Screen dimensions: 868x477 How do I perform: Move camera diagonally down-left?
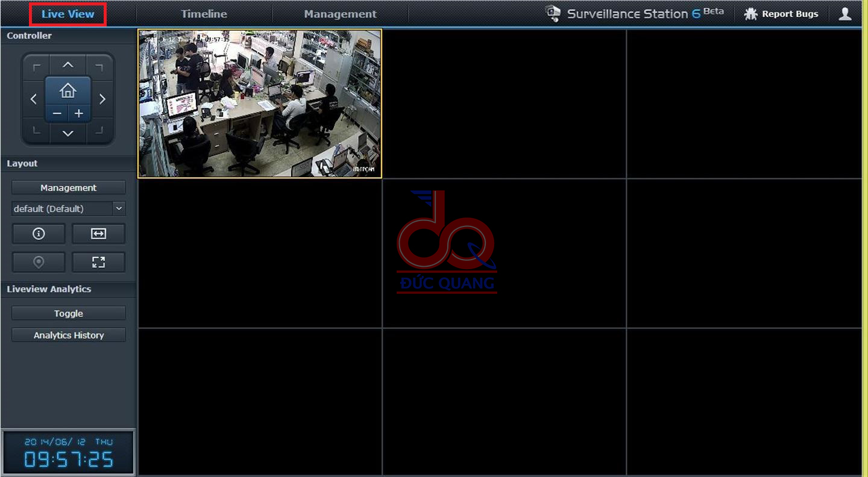click(x=37, y=131)
